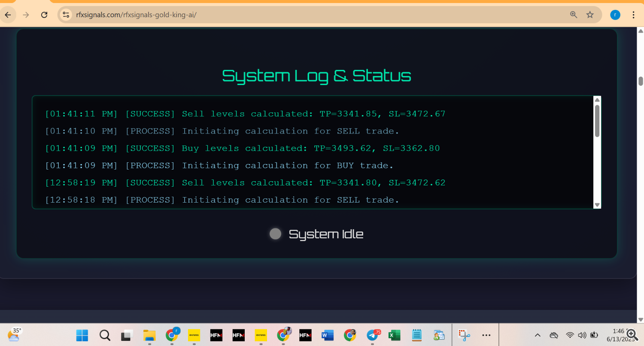The image size is (644, 346).
Task: Reload the page with the refresh icon
Action: (x=44, y=15)
